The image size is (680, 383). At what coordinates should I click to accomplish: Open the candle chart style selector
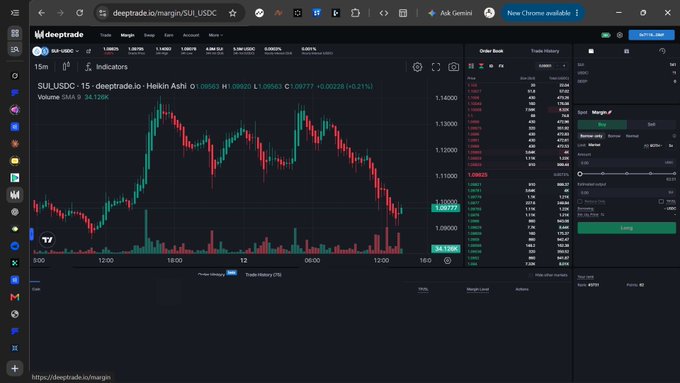tap(66, 66)
